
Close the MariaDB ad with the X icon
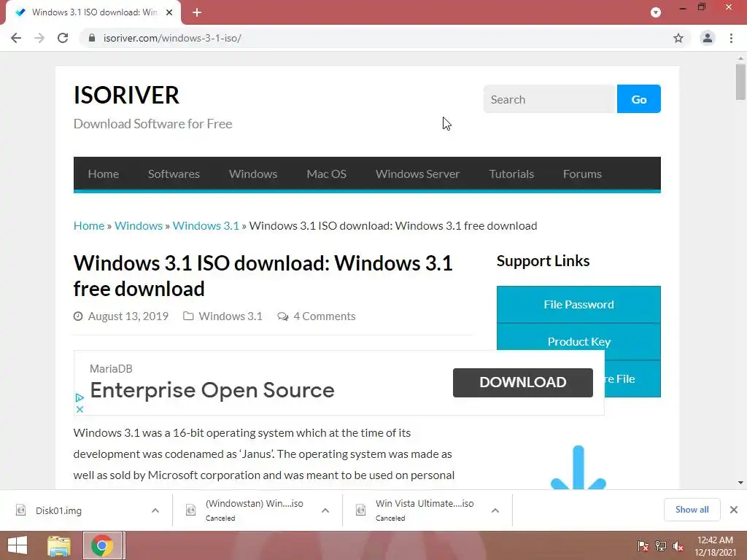(x=80, y=409)
